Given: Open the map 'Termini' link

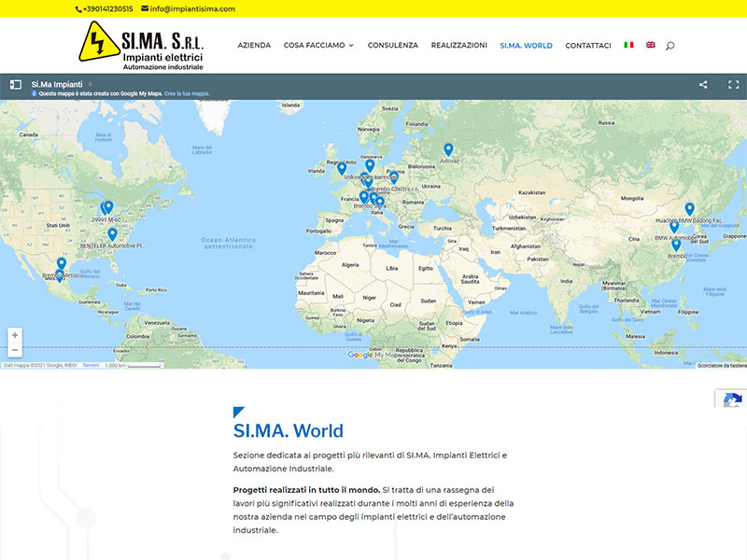Looking at the screenshot, I should pyautogui.click(x=91, y=365).
